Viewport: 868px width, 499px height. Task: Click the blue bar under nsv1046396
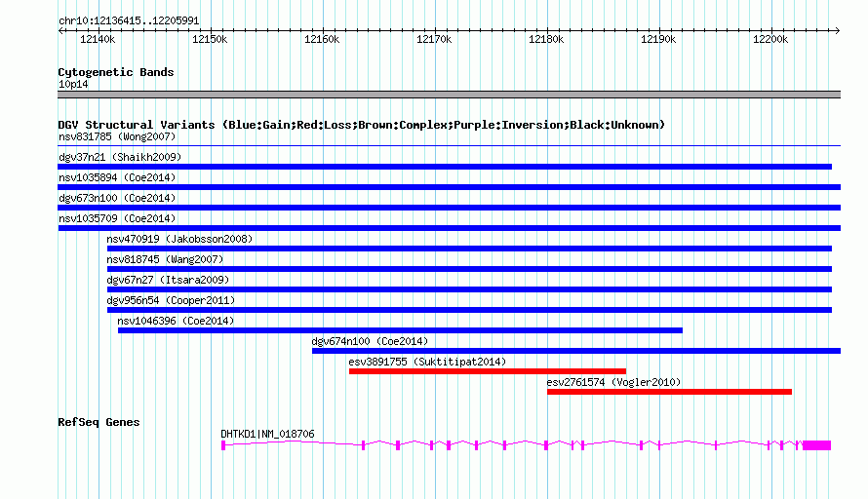coord(400,330)
